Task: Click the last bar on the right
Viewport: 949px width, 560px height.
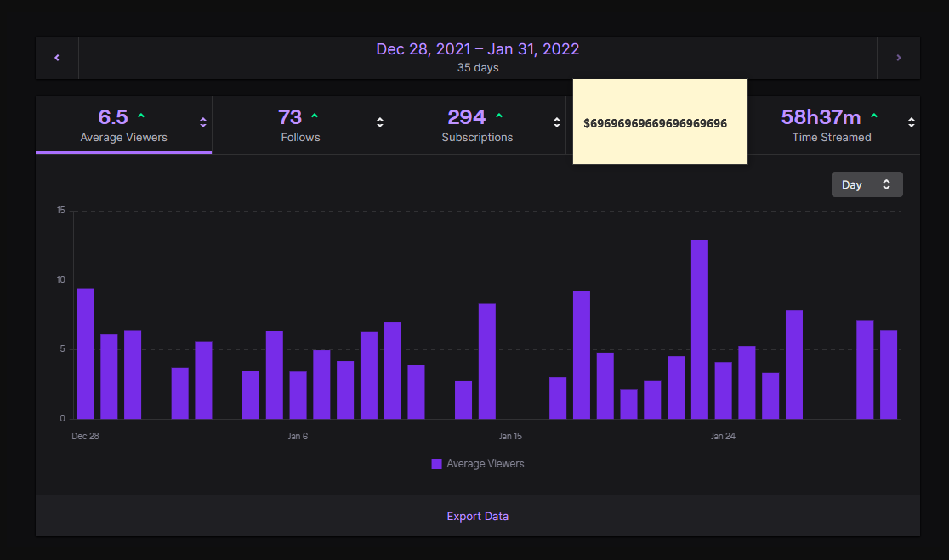Action: click(x=889, y=375)
